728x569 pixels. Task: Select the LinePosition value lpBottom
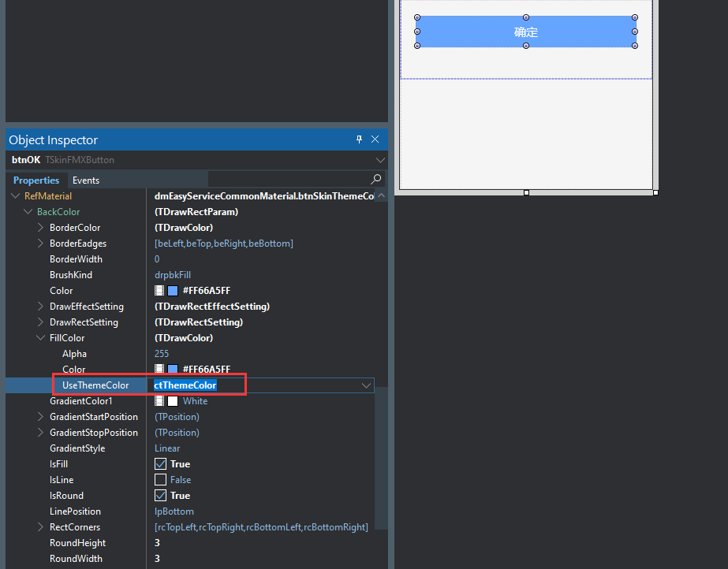[x=174, y=511]
